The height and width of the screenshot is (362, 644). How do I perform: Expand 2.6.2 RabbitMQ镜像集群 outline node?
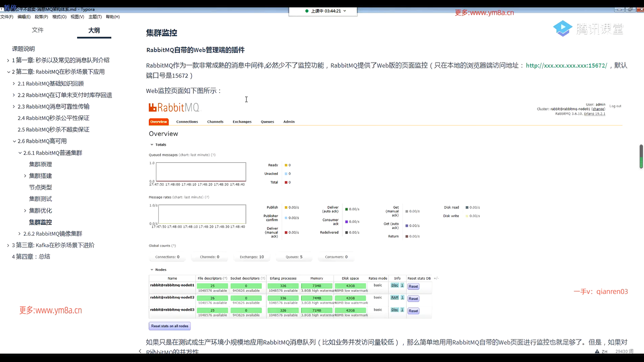coord(19,234)
